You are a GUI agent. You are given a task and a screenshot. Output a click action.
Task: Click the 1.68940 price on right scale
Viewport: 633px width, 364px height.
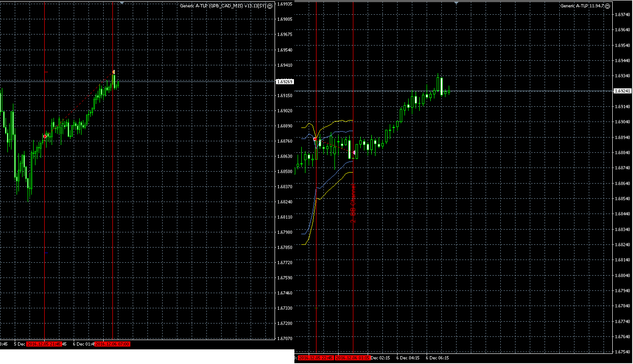coord(622,137)
